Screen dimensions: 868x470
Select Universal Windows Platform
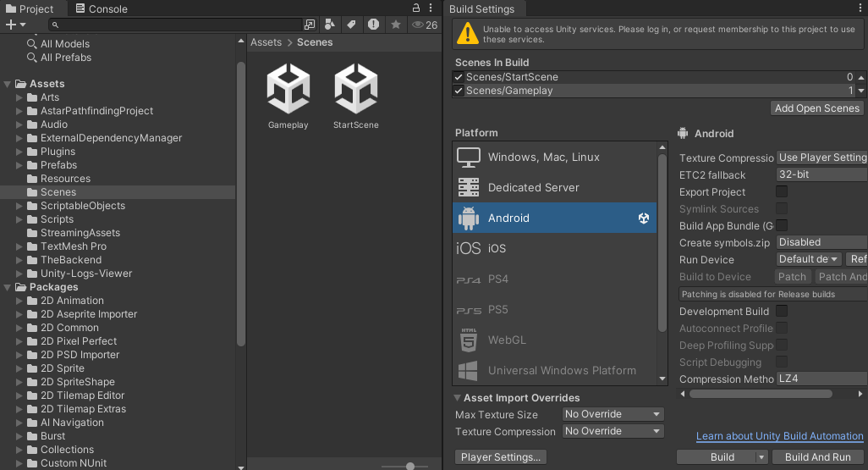coord(555,370)
